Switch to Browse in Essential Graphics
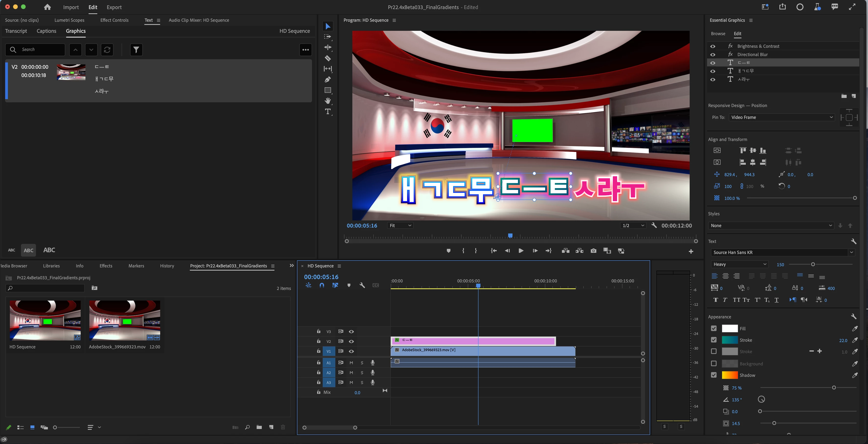Viewport: 868px width, 444px height. click(718, 34)
